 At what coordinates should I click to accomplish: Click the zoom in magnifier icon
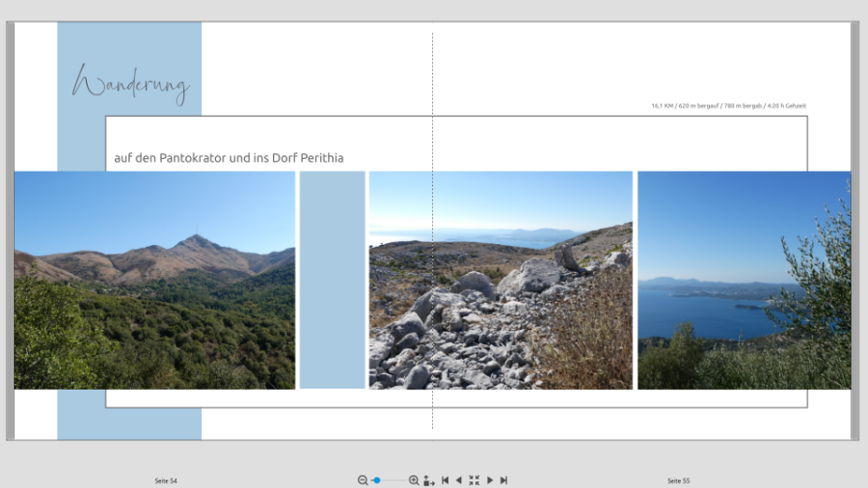point(414,480)
